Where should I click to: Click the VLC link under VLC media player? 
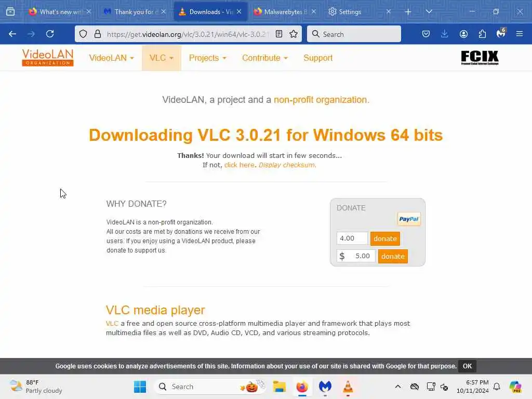tap(112, 323)
